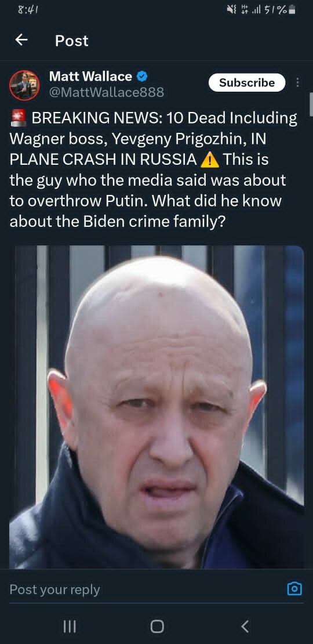Open the attached photo of bald man
Viewport: 313px width, 644px height.
tap(156, 407)
